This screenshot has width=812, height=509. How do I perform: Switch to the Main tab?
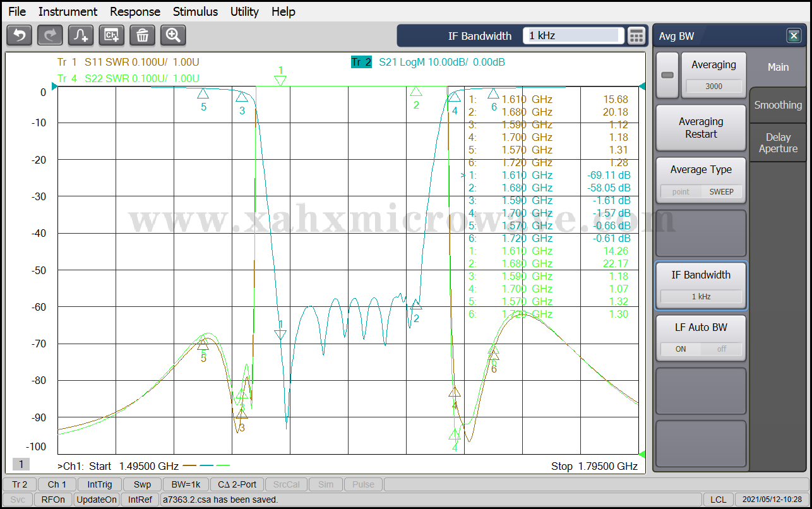778,67
